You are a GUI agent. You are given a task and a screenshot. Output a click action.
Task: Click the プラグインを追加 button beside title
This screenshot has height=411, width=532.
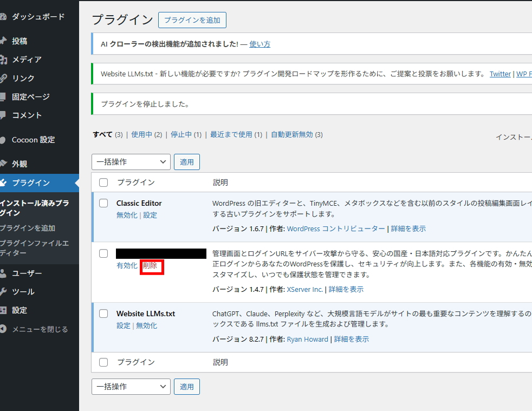tap(192, 20)
